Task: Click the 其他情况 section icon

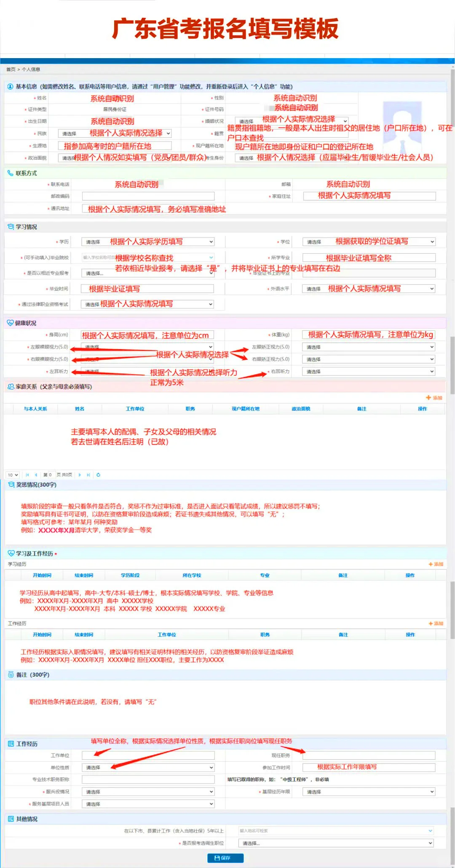Action: click(11, 819)
